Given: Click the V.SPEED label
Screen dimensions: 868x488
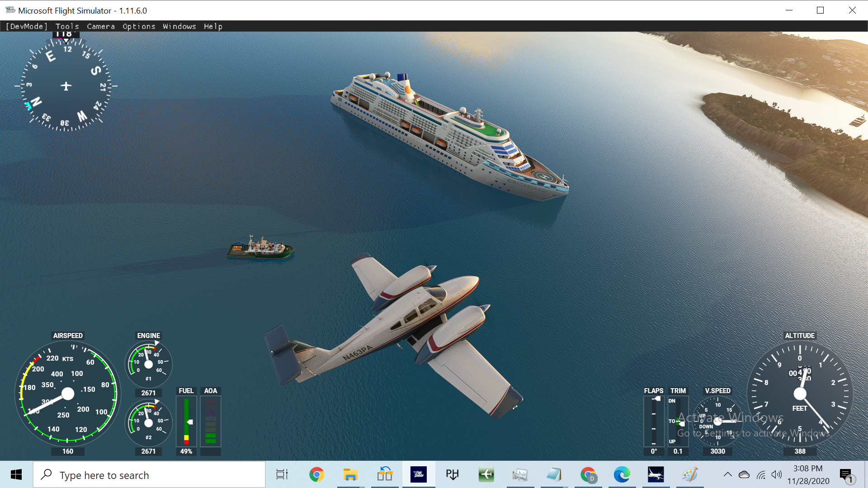Looking at the screenshot, I should [x=717, y=391].
